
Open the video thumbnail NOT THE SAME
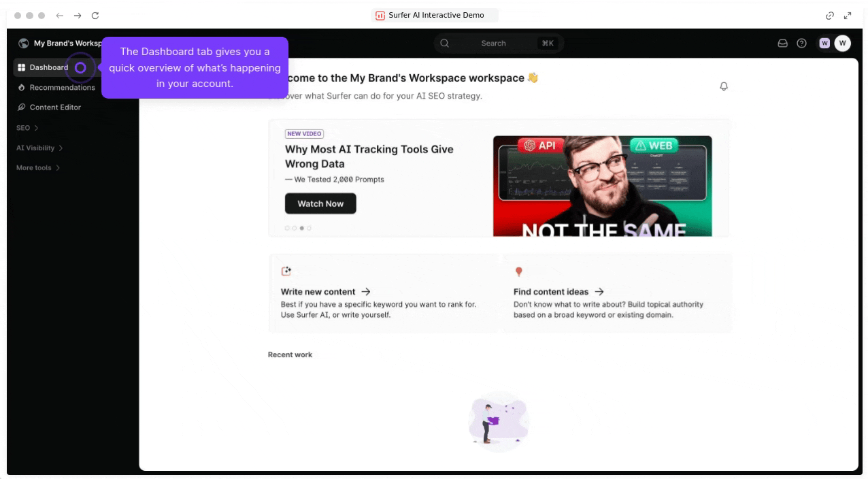tap(603, 186)
